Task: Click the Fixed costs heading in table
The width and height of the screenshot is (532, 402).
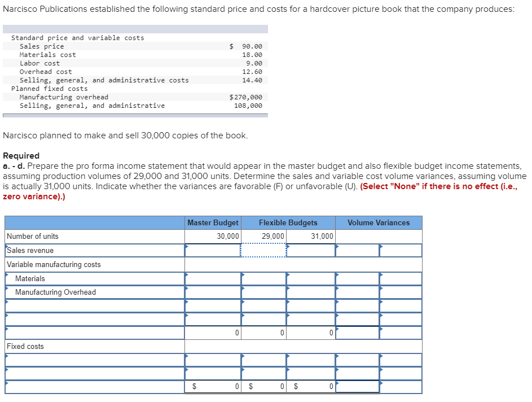Action: (x=25, y=346)
